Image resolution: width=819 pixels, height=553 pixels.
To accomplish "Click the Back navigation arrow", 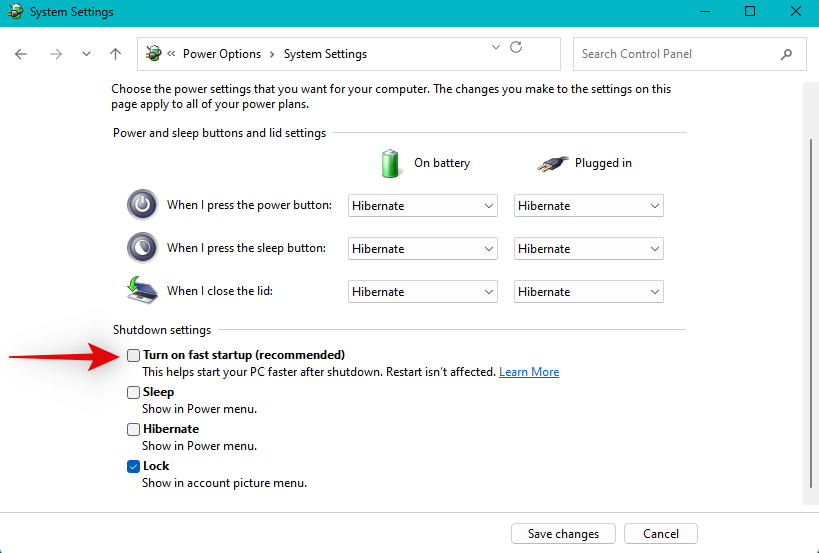I will point(21,54).
